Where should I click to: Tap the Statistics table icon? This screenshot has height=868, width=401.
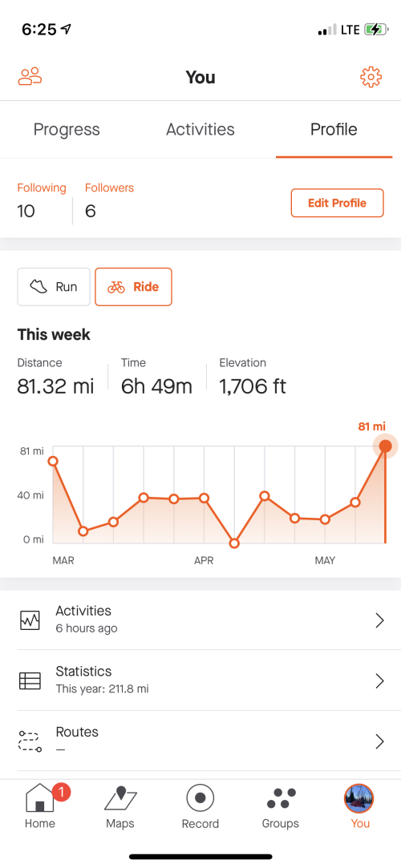click(x=30, y=680)
